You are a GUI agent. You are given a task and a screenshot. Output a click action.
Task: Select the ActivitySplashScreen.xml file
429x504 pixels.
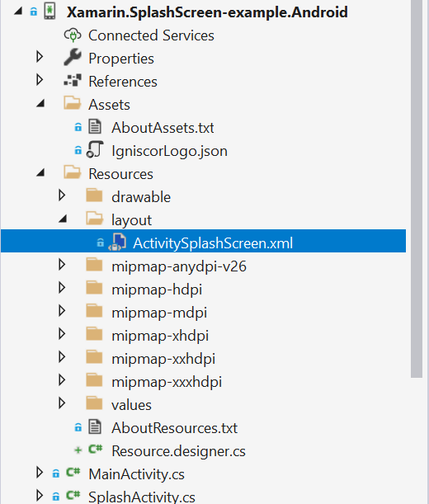[x=213, y=243]
